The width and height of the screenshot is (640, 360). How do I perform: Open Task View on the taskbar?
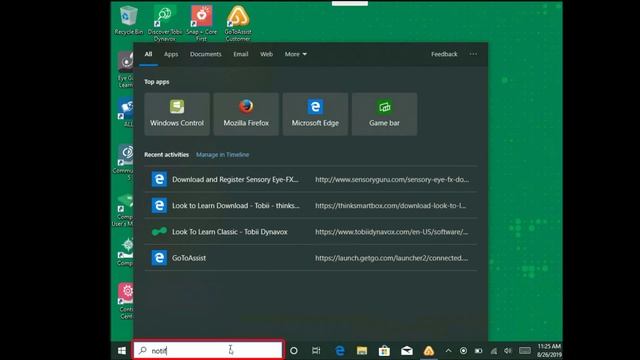click(x=316, y=351)
